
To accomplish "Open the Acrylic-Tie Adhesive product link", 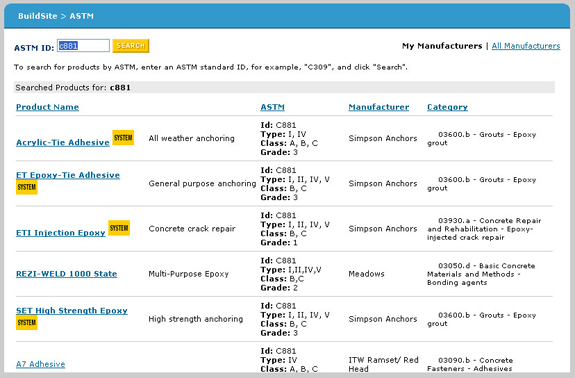I will coord(63,142).
